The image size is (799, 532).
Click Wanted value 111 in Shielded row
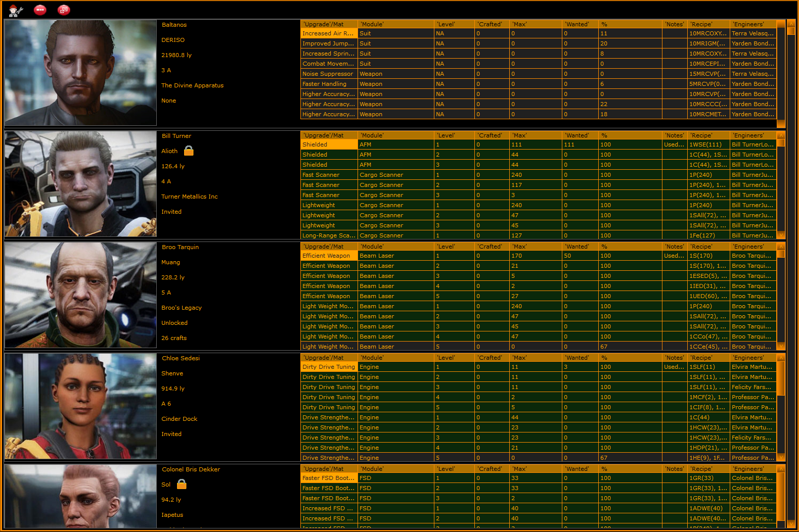[580, 144]
